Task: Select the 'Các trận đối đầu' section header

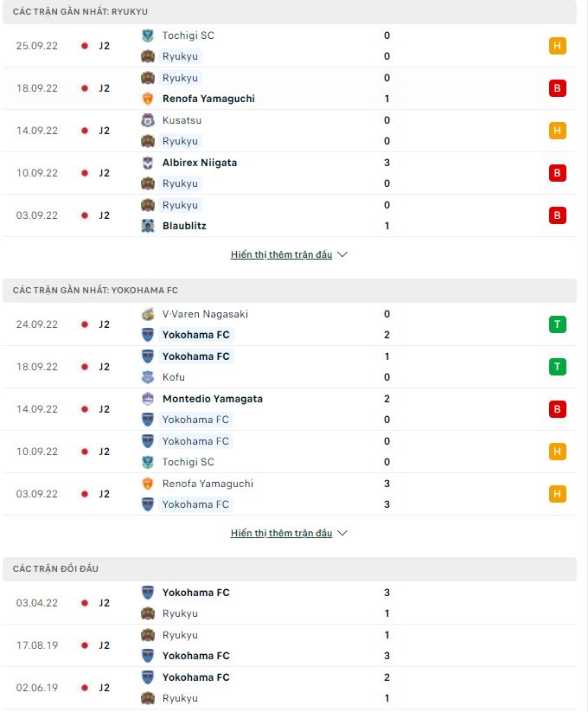Action: point(55,568)
